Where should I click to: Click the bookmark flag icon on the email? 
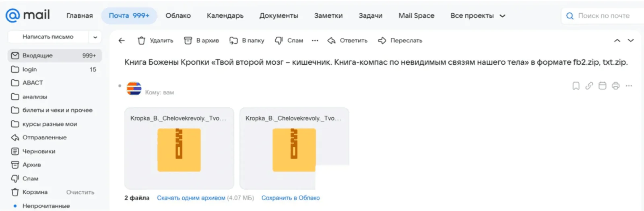[x=576, y=86]
